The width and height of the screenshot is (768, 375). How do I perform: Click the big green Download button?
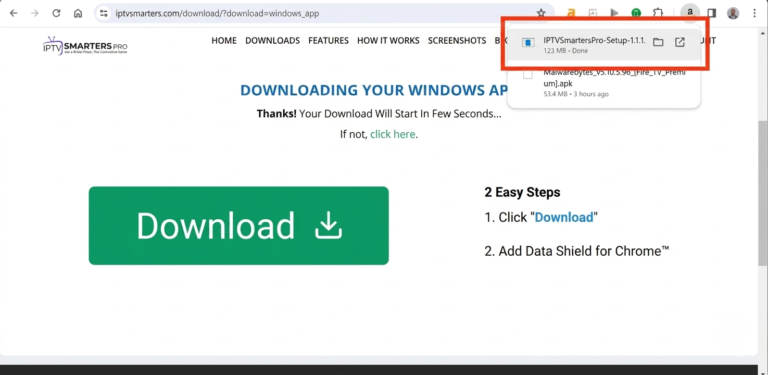point(239,226)
